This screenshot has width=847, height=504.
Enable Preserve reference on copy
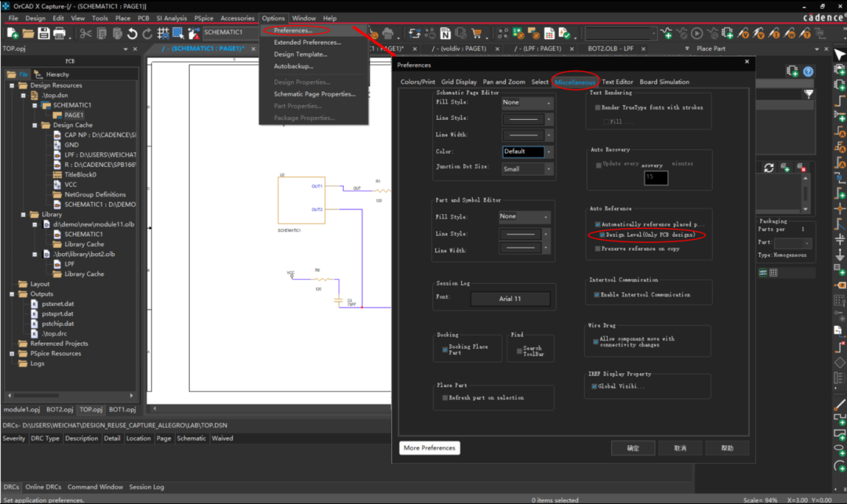(x=598, y=248)
